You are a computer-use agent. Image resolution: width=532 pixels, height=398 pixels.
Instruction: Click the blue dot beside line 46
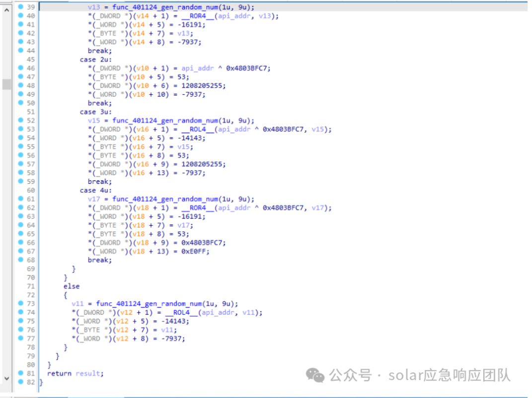[x=20, y=68]
